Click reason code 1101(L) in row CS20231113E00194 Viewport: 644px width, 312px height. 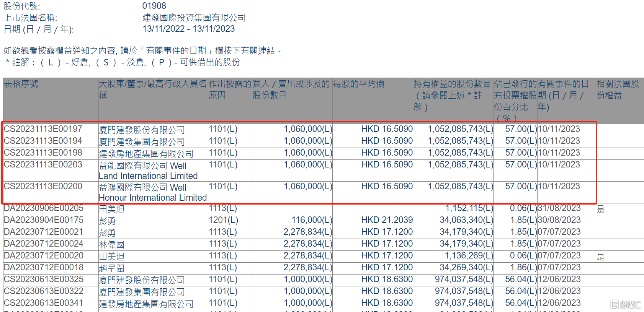point(223,141)
